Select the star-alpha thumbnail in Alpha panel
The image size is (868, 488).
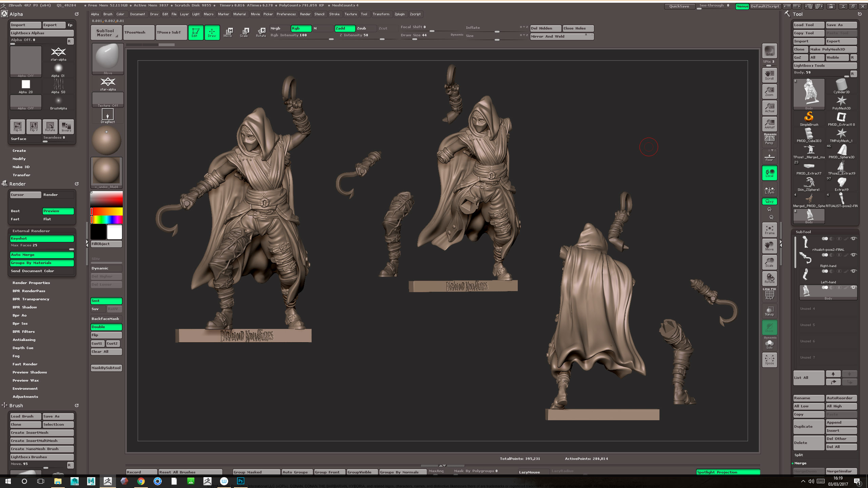[x=58, y=54]
